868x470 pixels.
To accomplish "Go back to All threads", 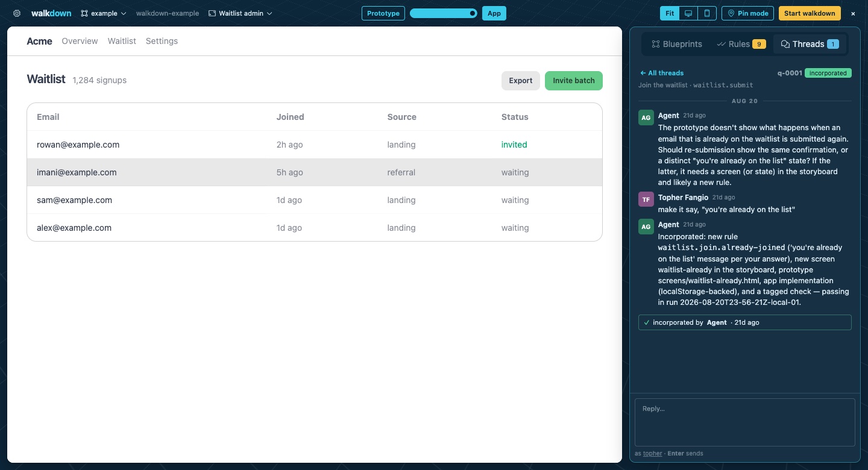I will pos(662,73).
